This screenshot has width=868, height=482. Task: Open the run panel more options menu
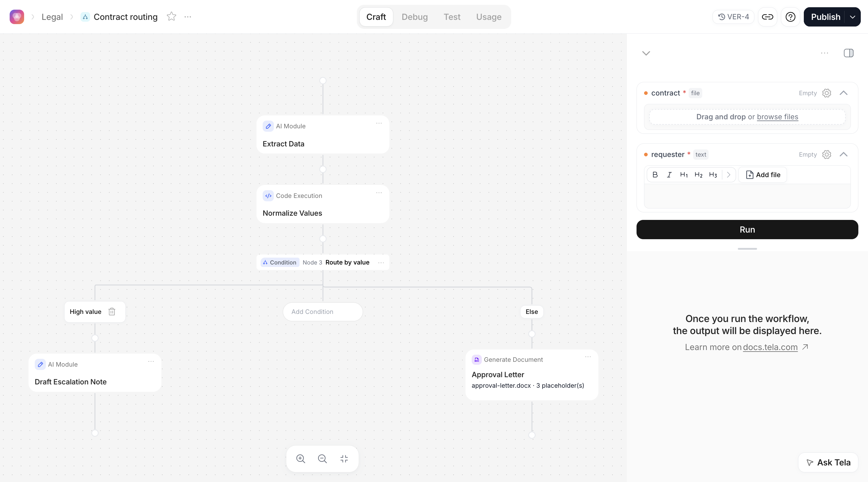click(x=825, y=53)
